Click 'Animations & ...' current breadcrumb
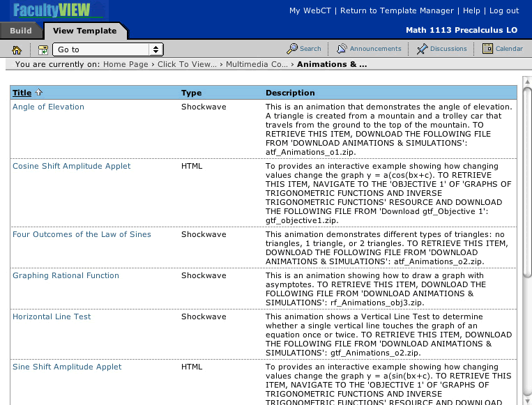Image resolution: width=532 pixels, height=405 pixels. (332, 64)
